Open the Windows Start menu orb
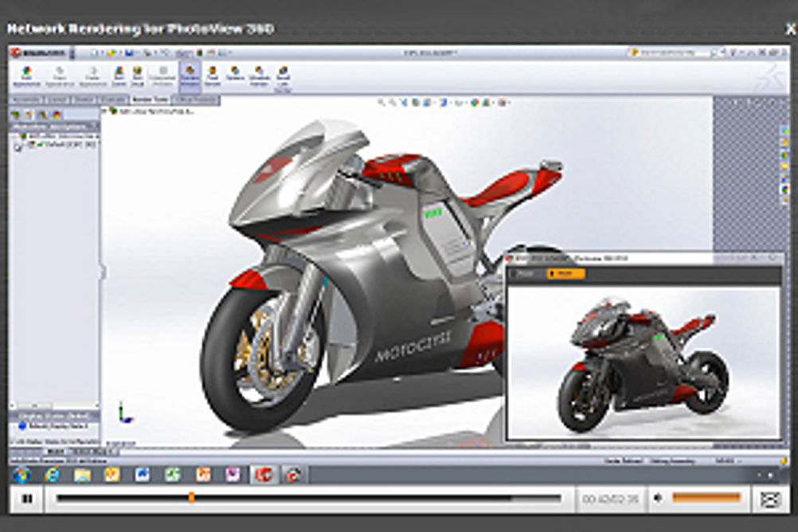Image resolution: width=798 pixels, height=532 pixels. tap(22, 475)
